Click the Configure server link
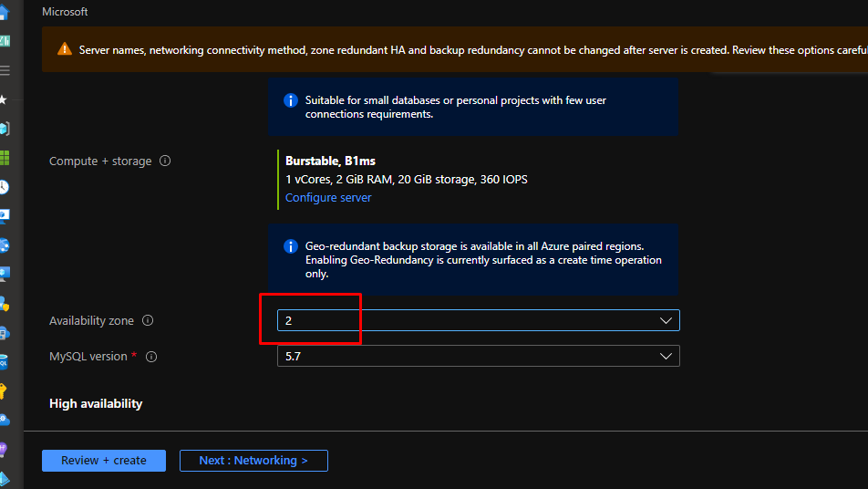Screen dimensions: 868x489 (x=328, y=198)
